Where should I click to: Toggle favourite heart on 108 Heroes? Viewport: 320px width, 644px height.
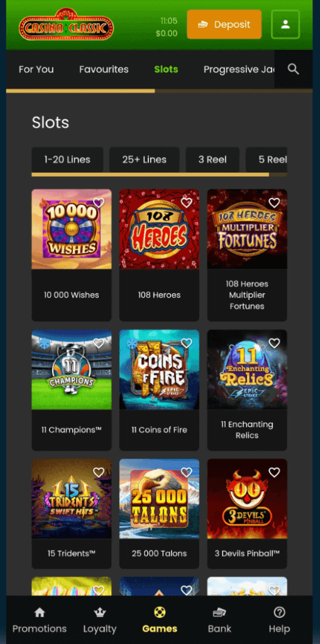(x=187, y=203)
